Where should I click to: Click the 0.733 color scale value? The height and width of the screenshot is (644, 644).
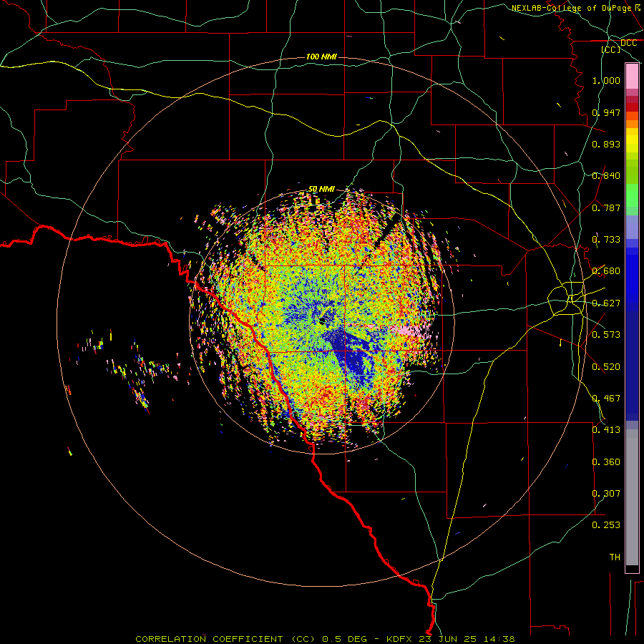[x=606, y=240]
